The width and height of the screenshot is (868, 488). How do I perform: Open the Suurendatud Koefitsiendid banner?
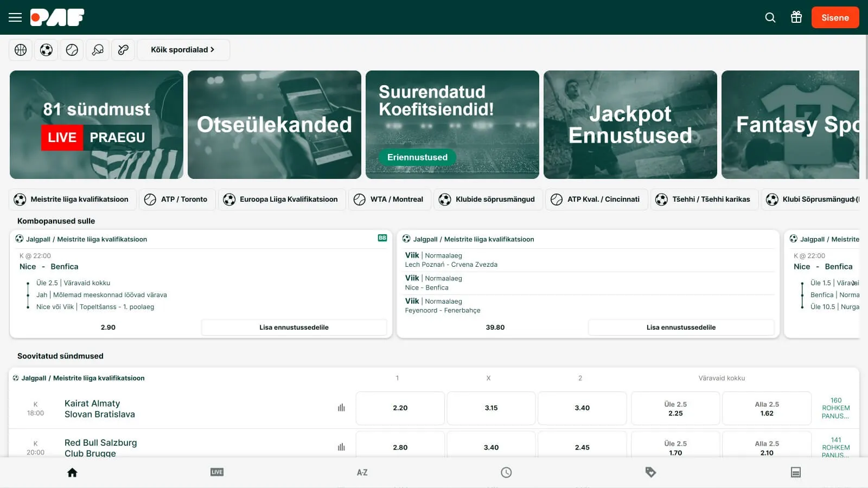pyautogui.click(x=452, y=125)
